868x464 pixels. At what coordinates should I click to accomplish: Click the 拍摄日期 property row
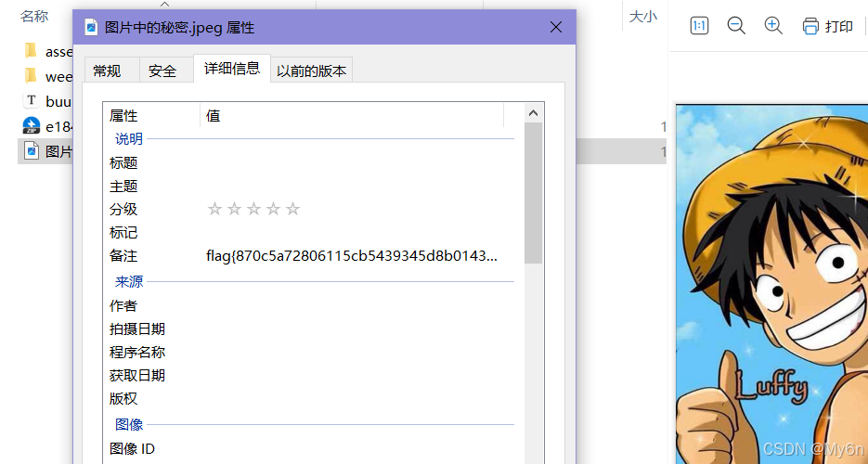(312, 329)
